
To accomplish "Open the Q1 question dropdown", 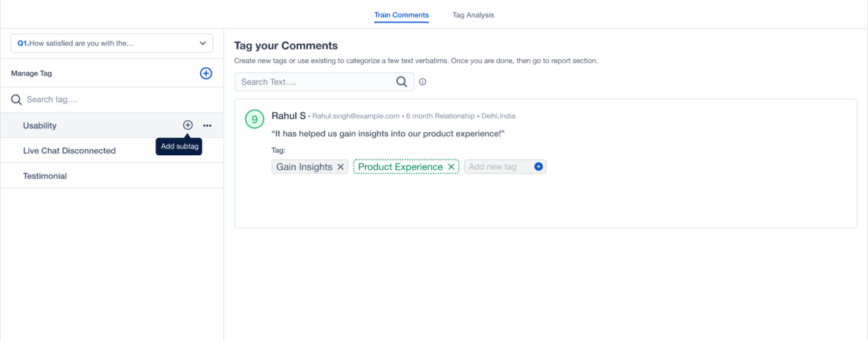I will 112,43.
